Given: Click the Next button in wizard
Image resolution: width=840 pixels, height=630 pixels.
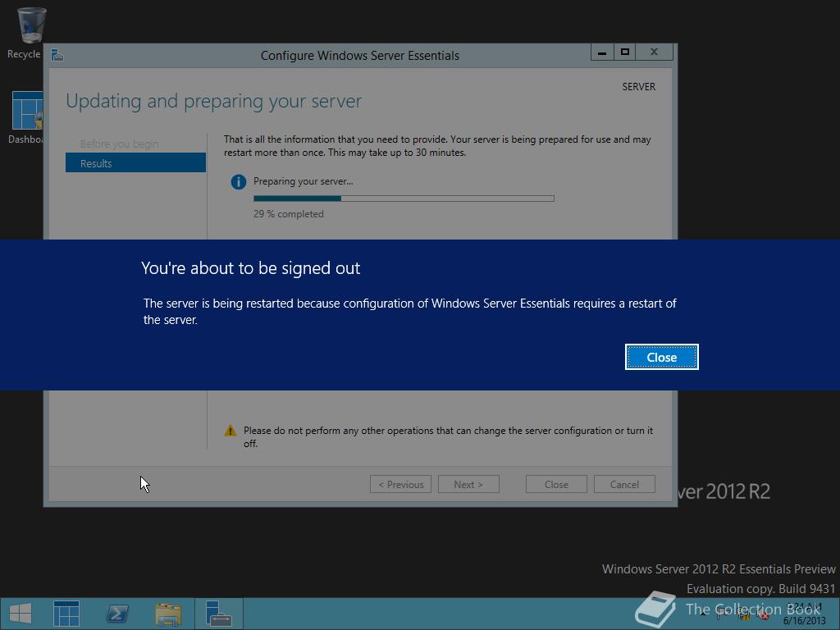Looking at the screenshot, I should [x=468, y=484].
